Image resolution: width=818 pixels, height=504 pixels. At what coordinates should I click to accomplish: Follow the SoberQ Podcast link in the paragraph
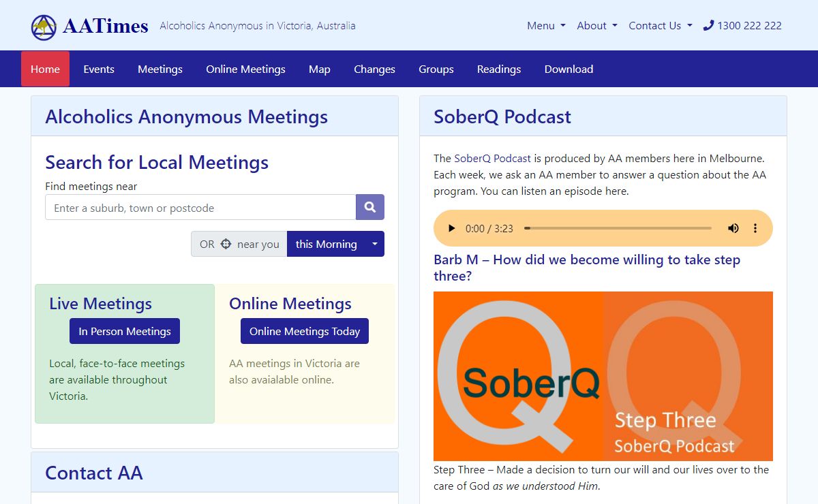tap(493, 158)
